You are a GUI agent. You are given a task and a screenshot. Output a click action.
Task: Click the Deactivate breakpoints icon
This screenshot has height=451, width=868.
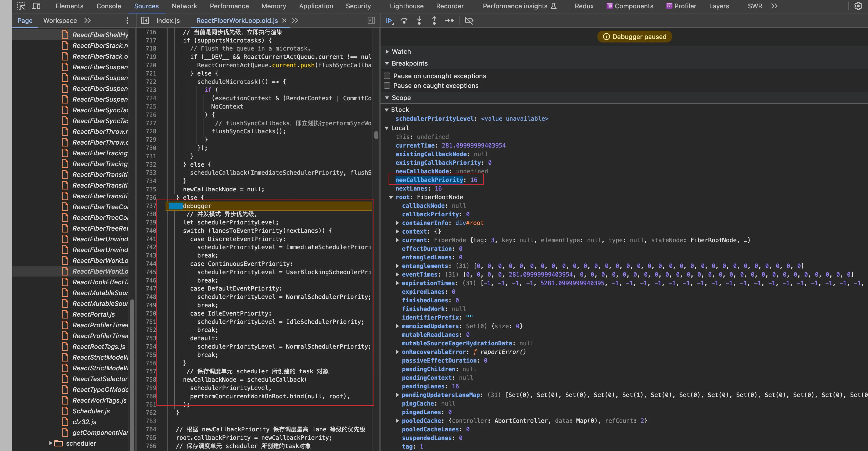(469, 21)
